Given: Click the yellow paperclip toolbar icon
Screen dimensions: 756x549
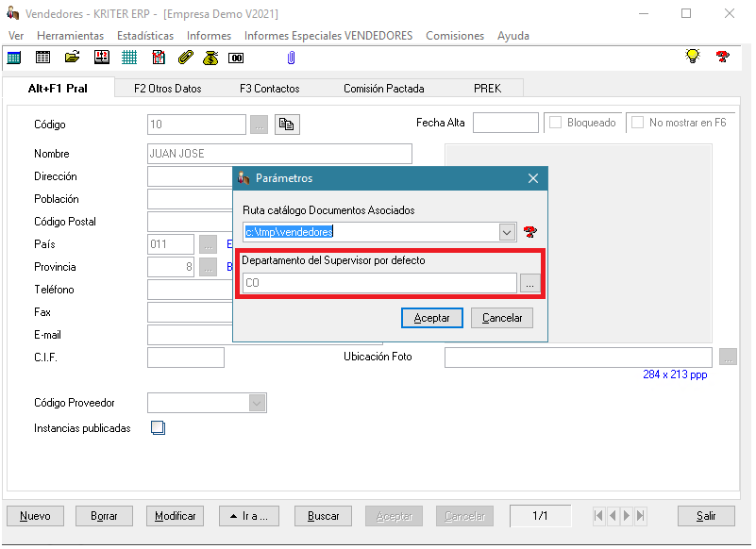Looking at the screenshot, I should click(185, 58).
